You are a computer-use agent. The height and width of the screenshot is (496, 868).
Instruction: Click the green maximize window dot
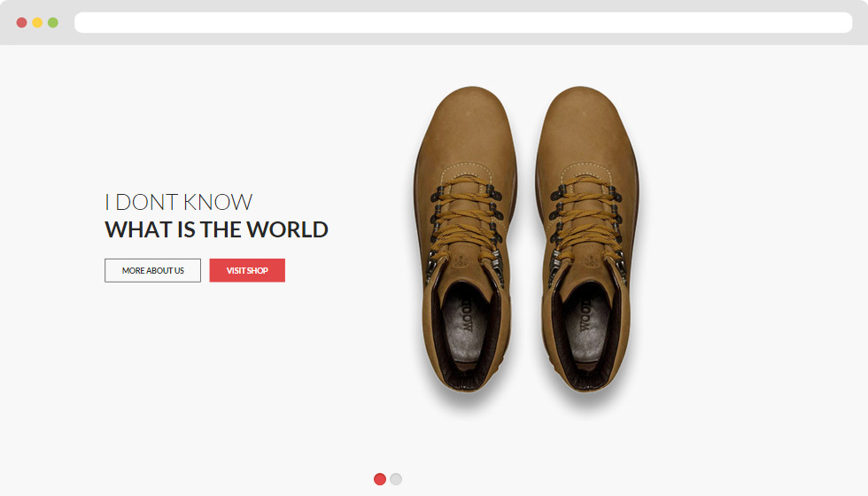coord(52,23)
